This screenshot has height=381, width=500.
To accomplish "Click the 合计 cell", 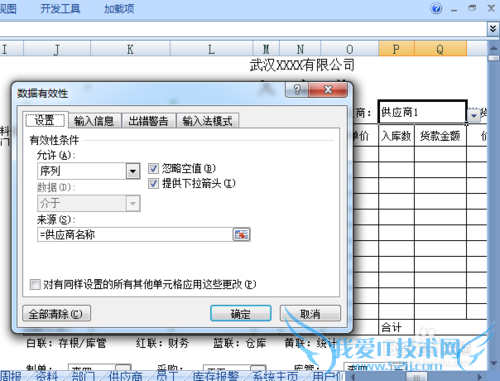I will pos(396,327).
